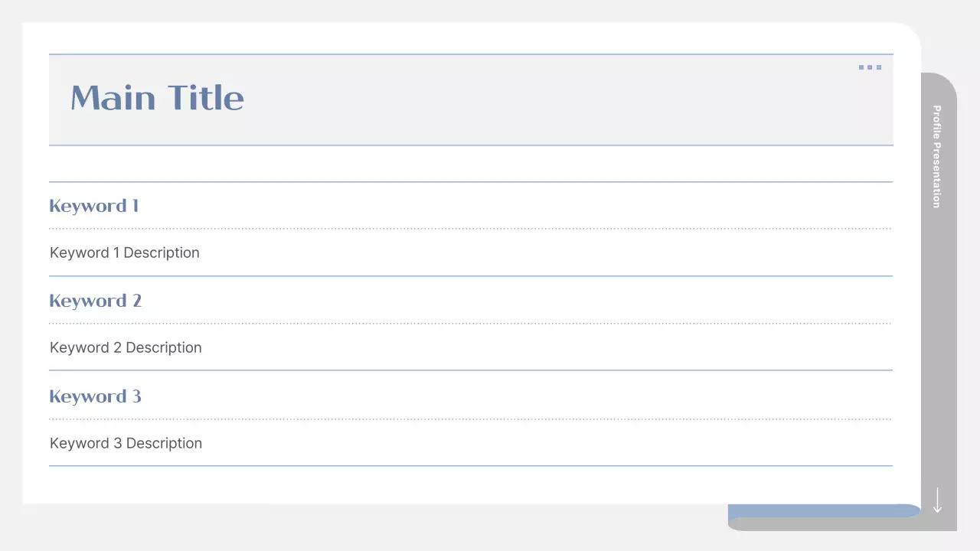Screen dimensions: 980x551
Task: Click the gray strip beneath the blue bar
Action: click(x=823, y=525)
